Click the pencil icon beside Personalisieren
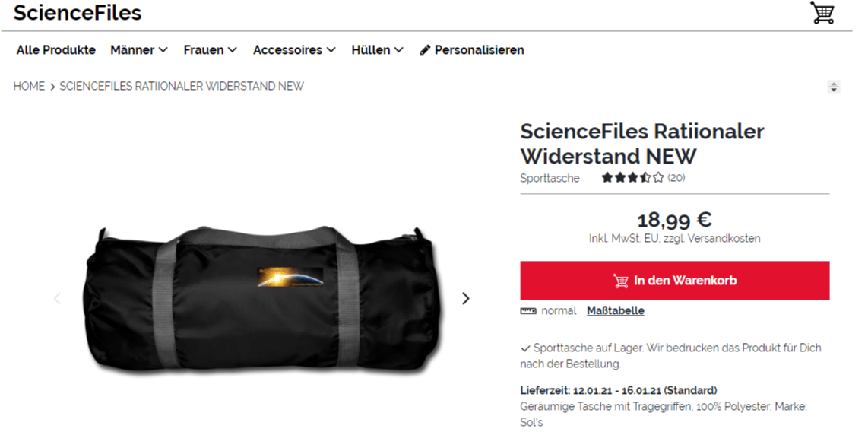 point(425,50)
